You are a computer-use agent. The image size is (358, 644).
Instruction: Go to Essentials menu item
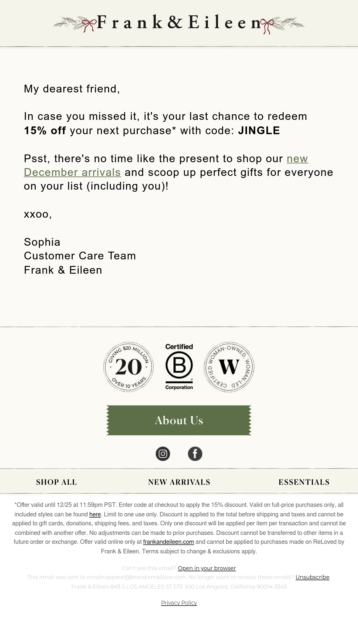point(304,482)
